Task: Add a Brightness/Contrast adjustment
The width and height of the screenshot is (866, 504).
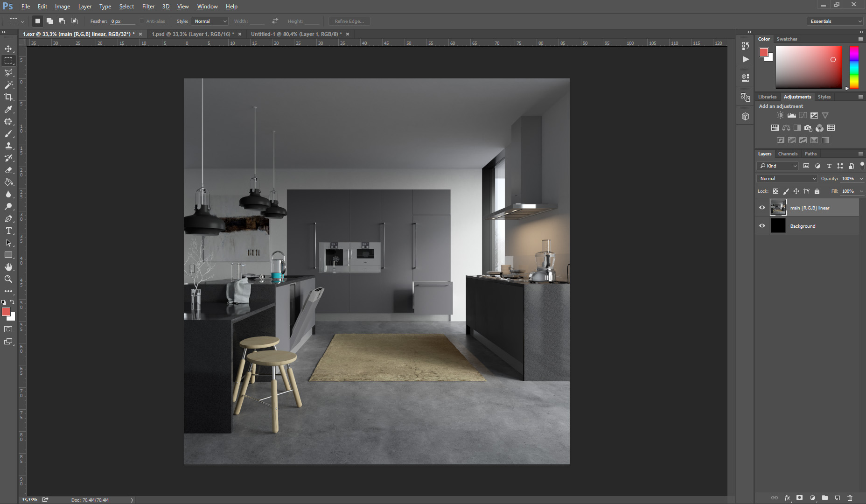Action: [x=780, y=115]
